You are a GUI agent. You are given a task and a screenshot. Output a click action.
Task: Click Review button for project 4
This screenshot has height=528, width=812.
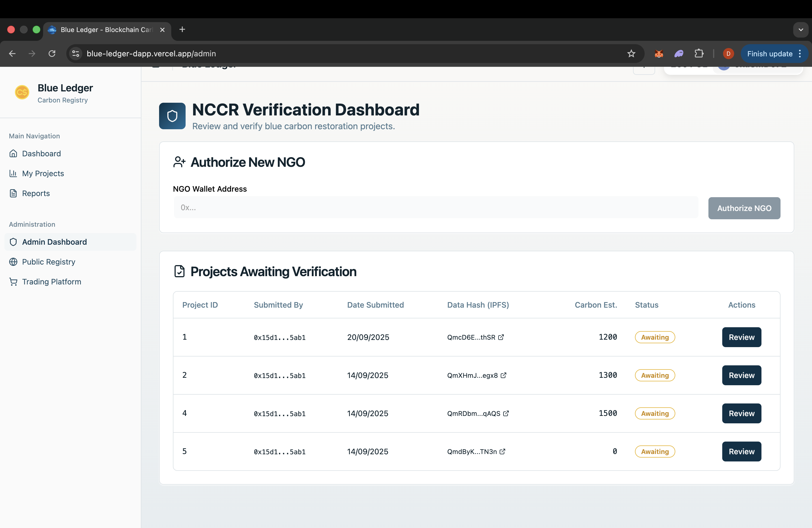741,413
